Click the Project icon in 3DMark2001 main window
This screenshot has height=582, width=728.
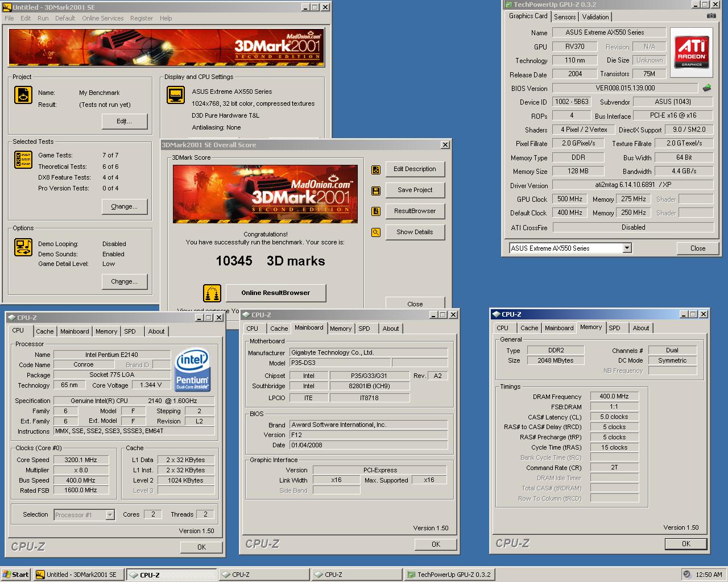click(x=23, y=95)
